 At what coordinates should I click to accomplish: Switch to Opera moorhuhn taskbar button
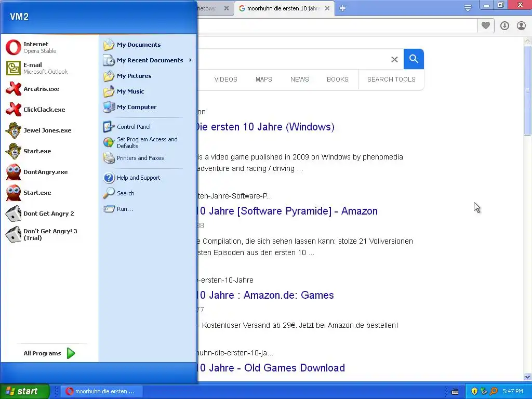click(101, 391)
